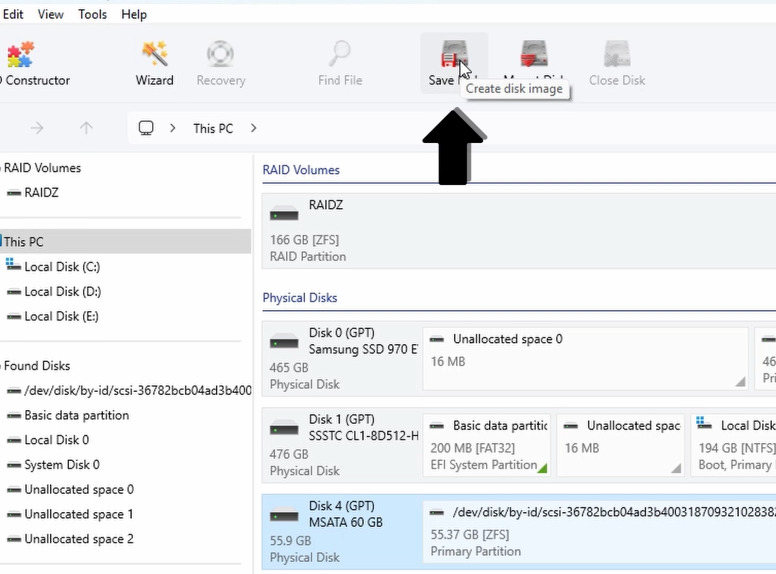Click Local Disk (C:) Windows drive icon

coord(13,265)
